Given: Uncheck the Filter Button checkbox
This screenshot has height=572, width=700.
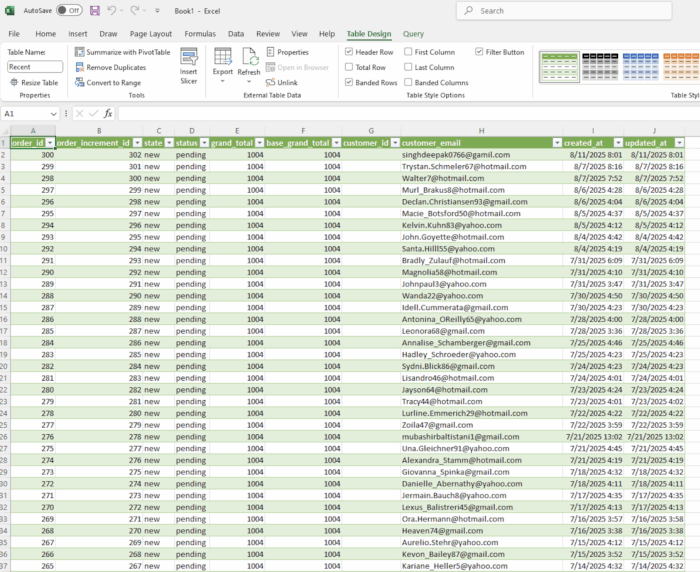Looking at the screenshot, I should pyautogui.click(x=479, y=52).
